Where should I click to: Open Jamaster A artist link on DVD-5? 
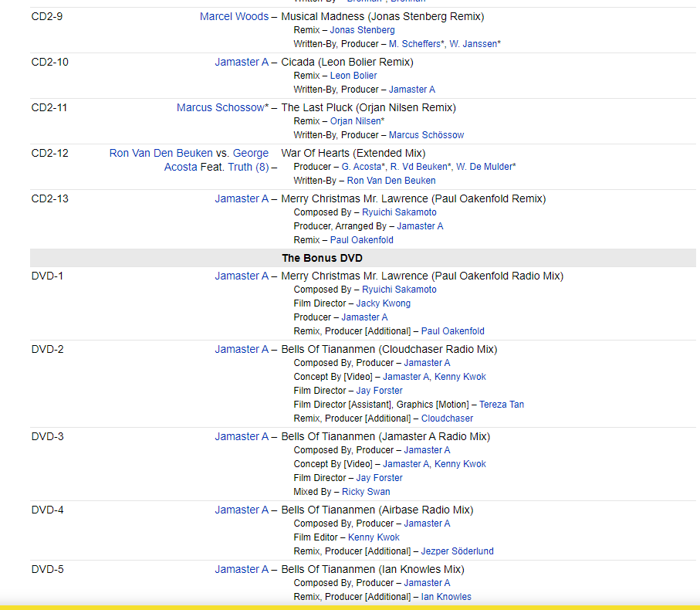click(242, 569)
